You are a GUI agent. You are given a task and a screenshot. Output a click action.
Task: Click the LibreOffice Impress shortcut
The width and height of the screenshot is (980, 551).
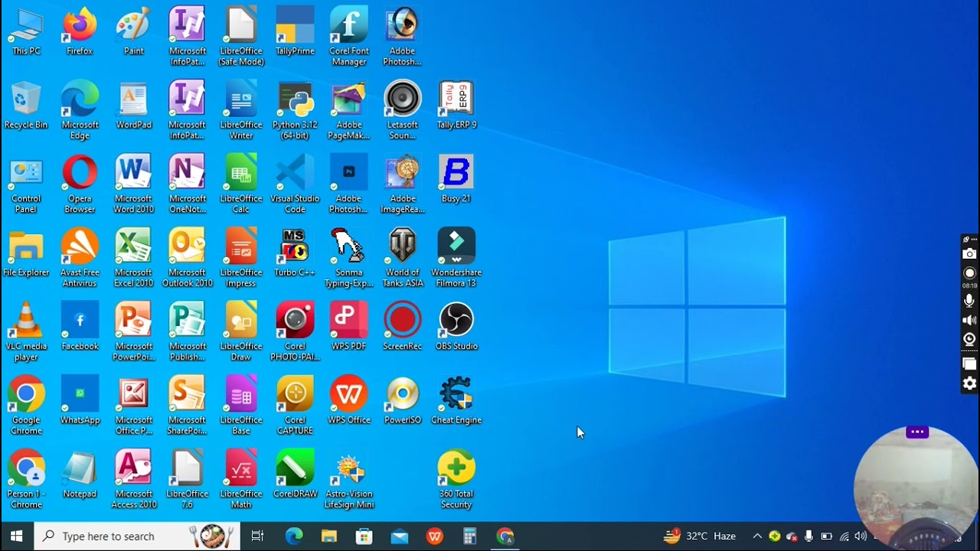point(241,259)
